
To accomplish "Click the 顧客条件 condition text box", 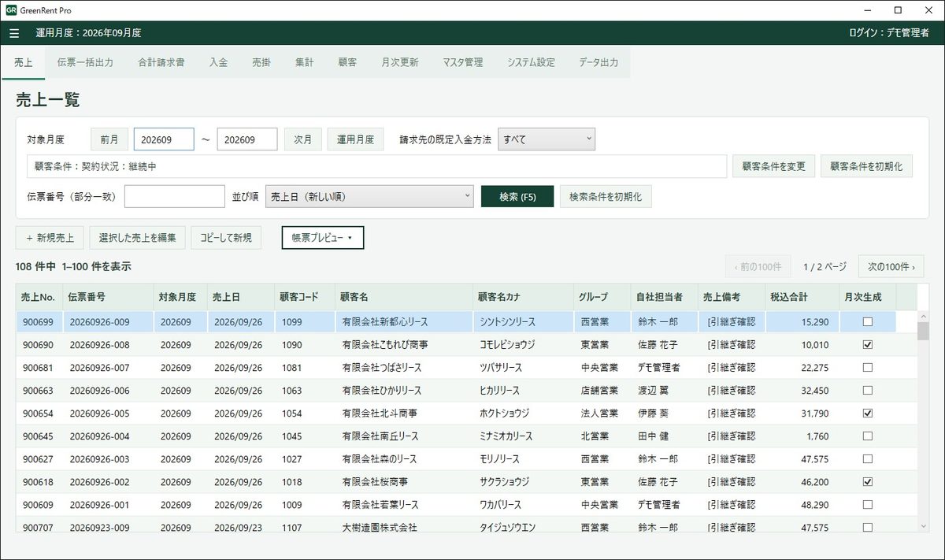I will coord(376,166).
